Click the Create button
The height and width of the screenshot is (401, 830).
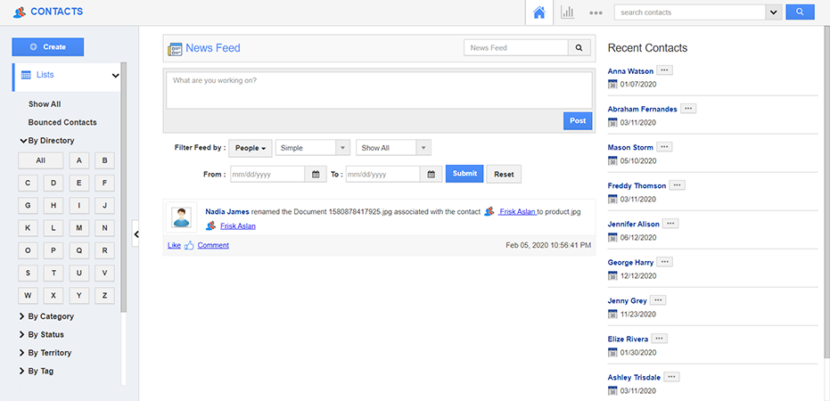(x=48, y=47)
